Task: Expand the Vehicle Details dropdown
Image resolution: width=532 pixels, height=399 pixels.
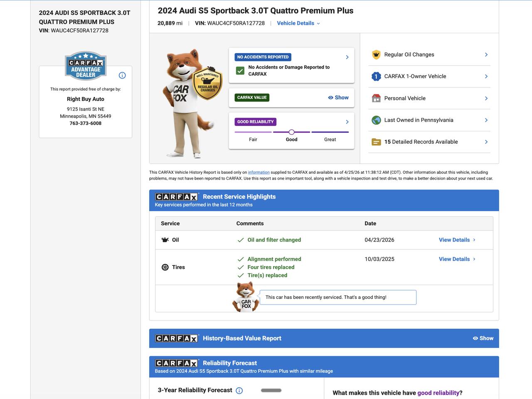Action: point(298,23)
